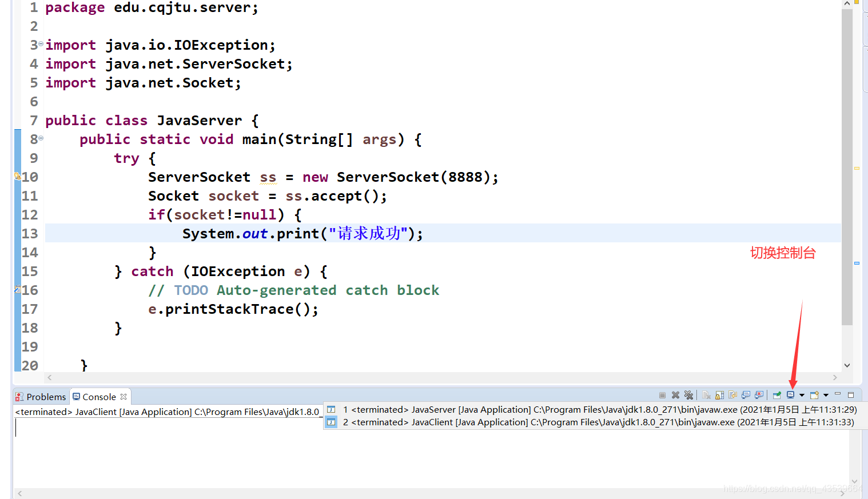Collapse the main method fold marker on line 8

pyautogui.click(x=41, y=138)
